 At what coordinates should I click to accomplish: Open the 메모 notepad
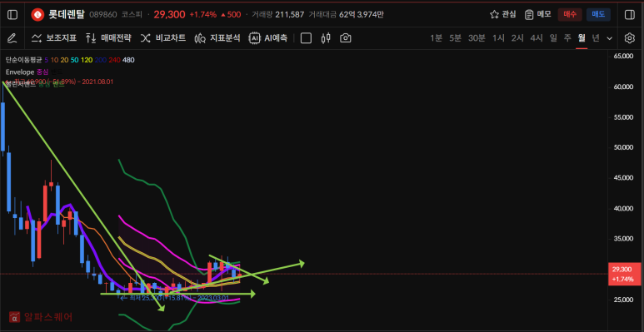tap(538, 14)
